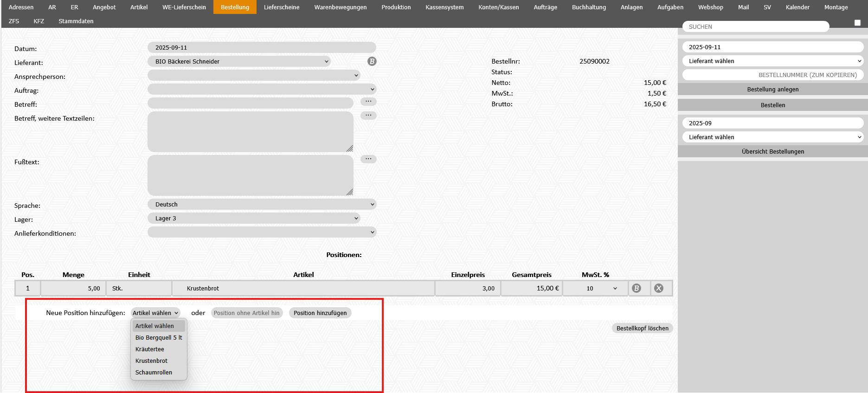This screenshot has height=393, width=868.
Task: Choose Schaumrollen in the article dropdown list
Action: 154,372
